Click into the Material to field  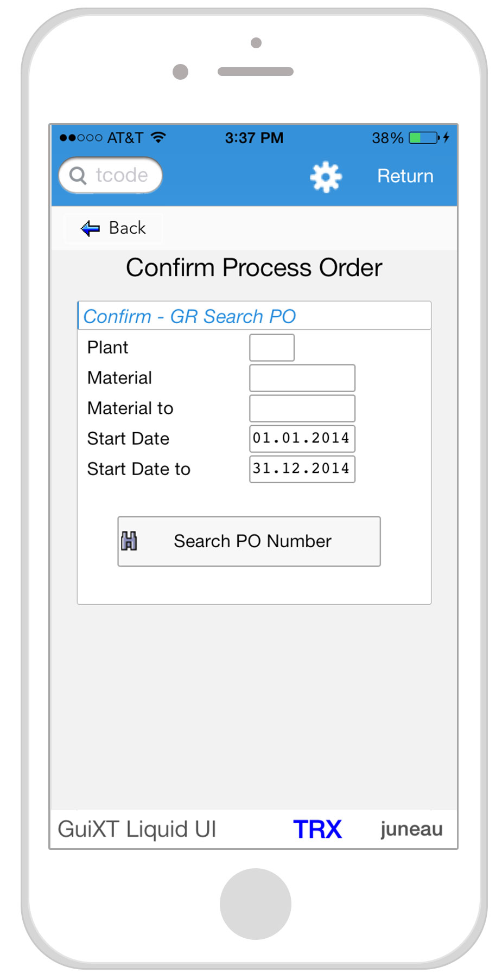pyautogui.click(x=302, y=408)
